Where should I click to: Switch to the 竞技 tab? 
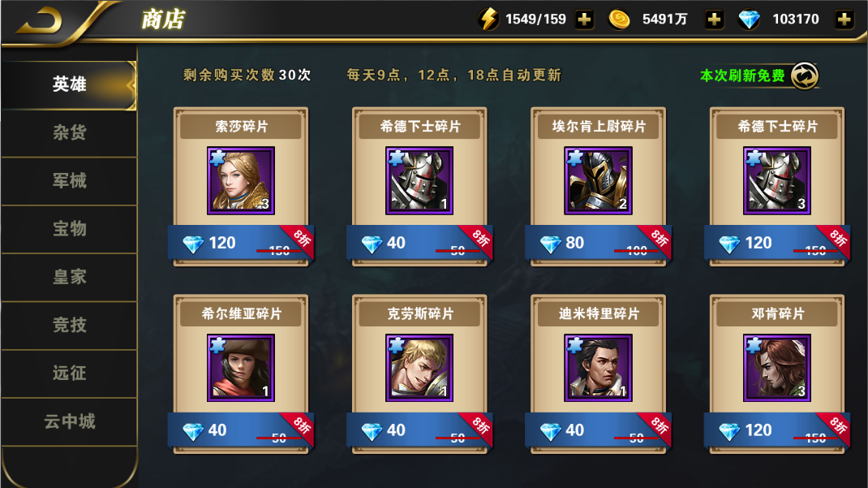coord(69,325)
